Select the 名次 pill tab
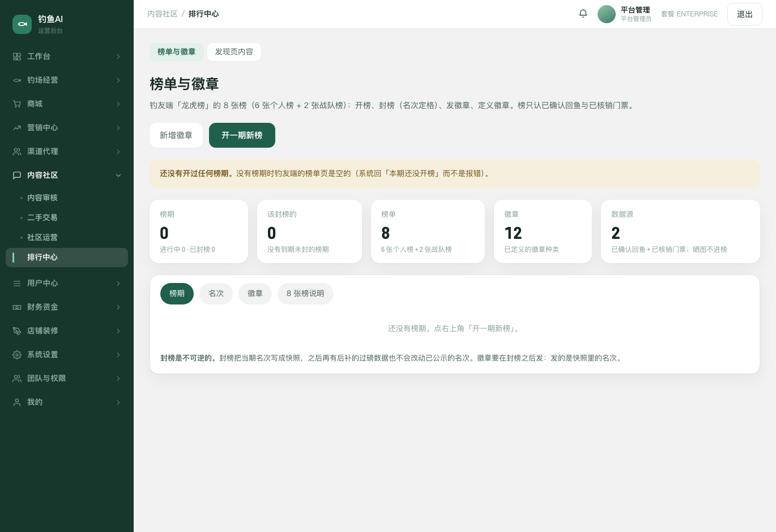The image size is (776, 532). point(216,294)
